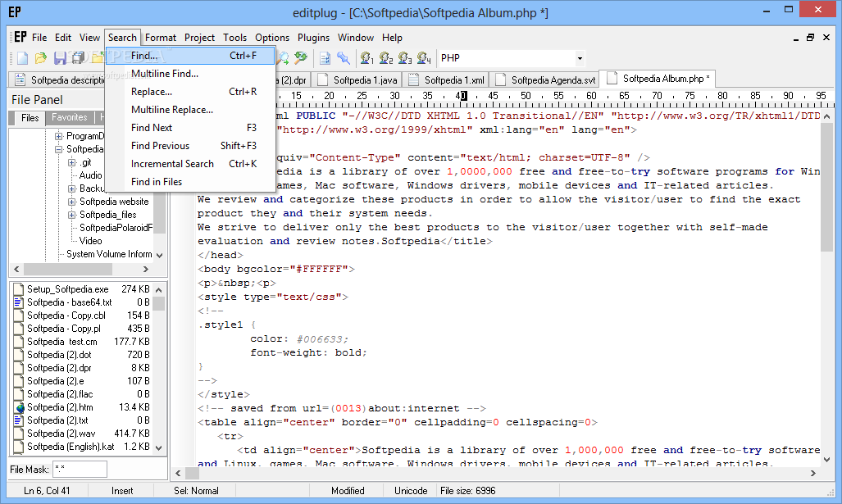Run user tool 2 icon

pyautogui.click(x=386, y=58)
